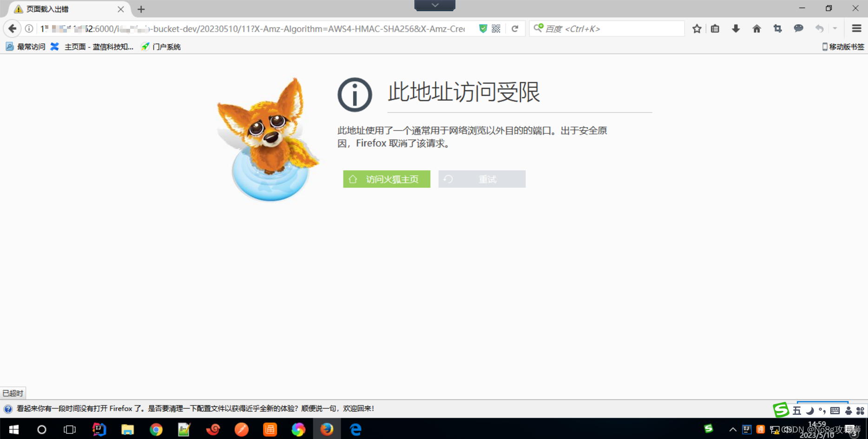Open a new tab with plus button

point(141,9)
